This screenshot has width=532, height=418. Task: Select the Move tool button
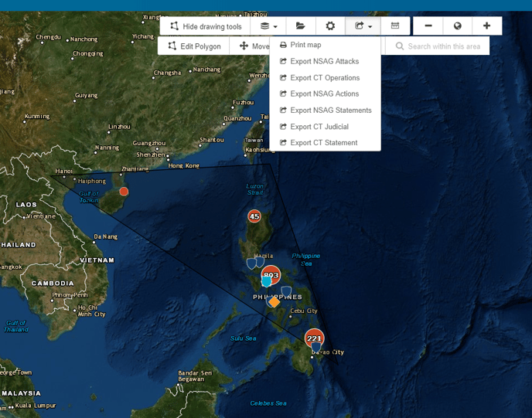point(251,46)
